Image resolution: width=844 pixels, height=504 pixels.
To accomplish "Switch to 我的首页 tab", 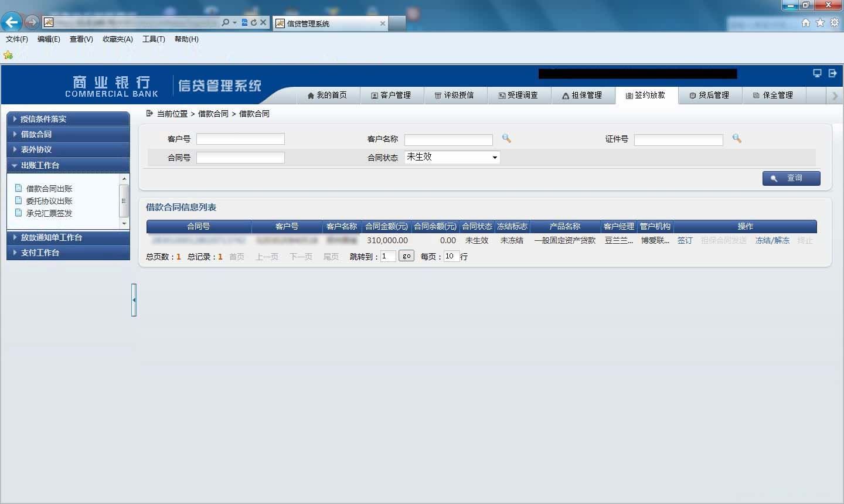I will tap(327, 95).
